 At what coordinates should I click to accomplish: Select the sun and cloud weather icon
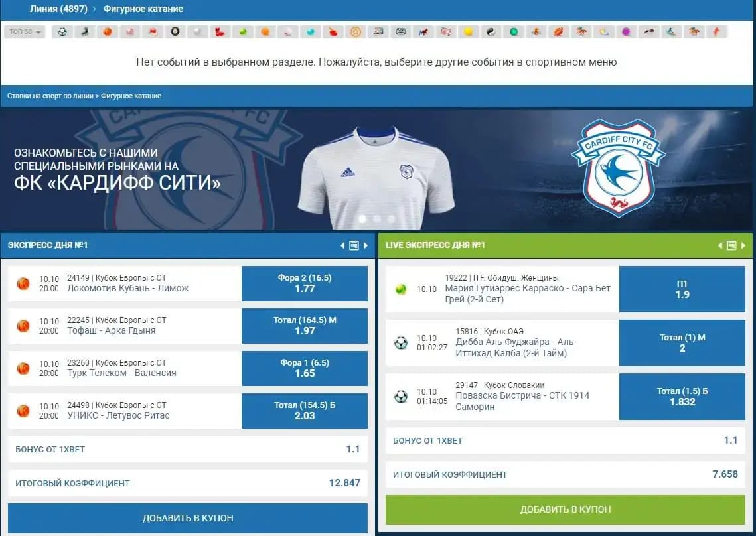pos(603,32)
